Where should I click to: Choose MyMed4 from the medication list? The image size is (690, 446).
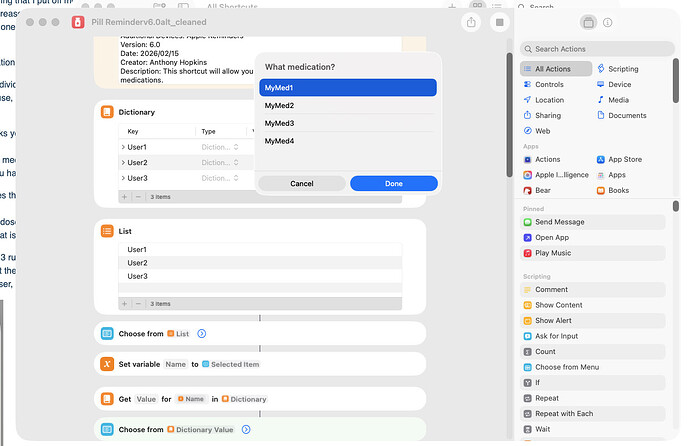346,141
